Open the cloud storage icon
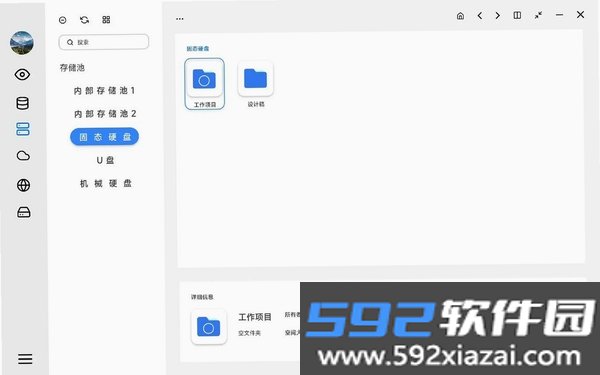600x375 pixels. click(x=23, y=156)
